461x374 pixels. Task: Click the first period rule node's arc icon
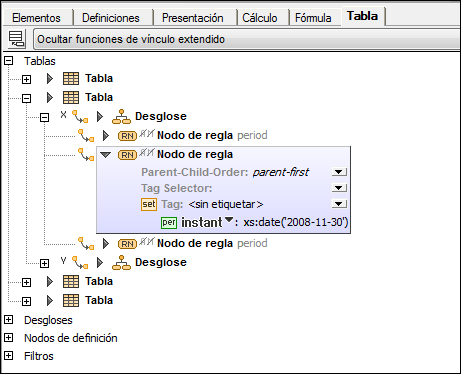[x=86, y=135]
